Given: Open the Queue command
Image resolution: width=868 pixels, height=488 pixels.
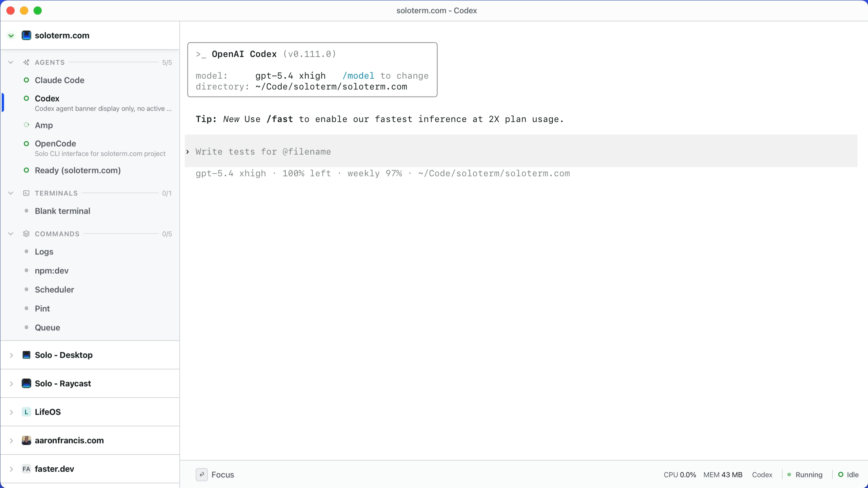Looking at the screenshot, I should point(90,327).
